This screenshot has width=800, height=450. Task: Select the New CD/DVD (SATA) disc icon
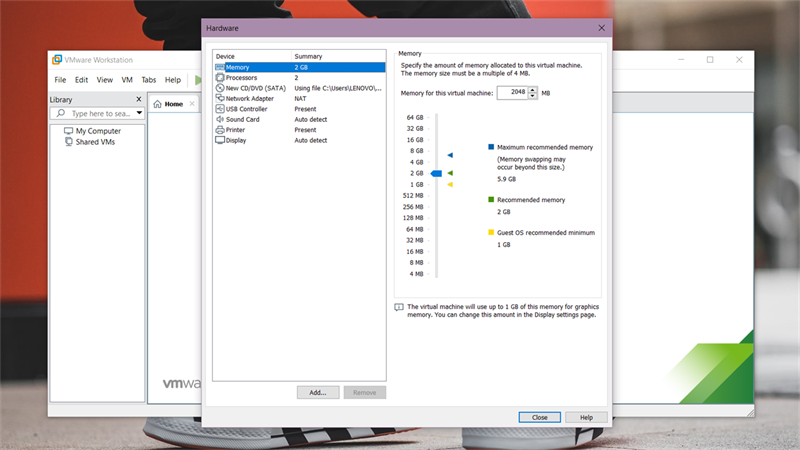pos(220,88)
